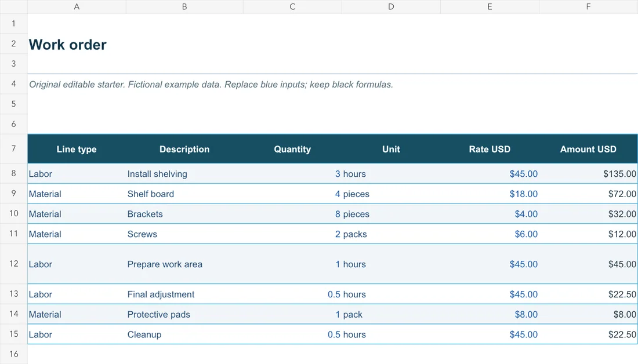Select the 'Protective pads' cell
638x364 pixels.
point(184,314)
